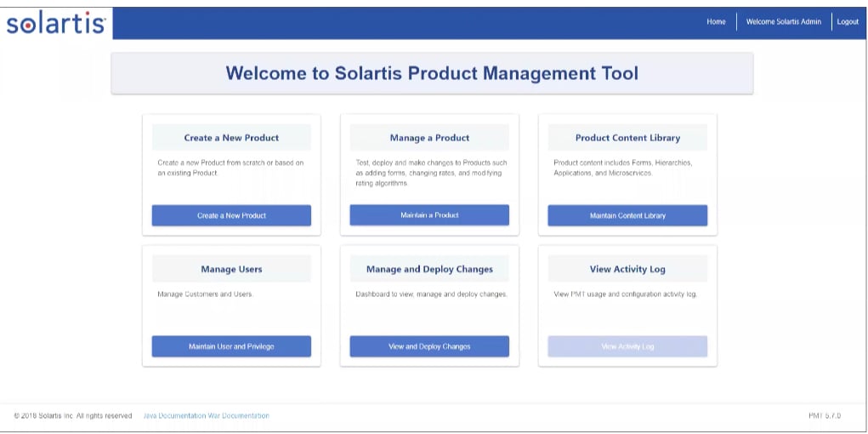This screenshot has height=434, width=868.
Task: Open the War Documentation footer link
Action: (x=239, y=416)
